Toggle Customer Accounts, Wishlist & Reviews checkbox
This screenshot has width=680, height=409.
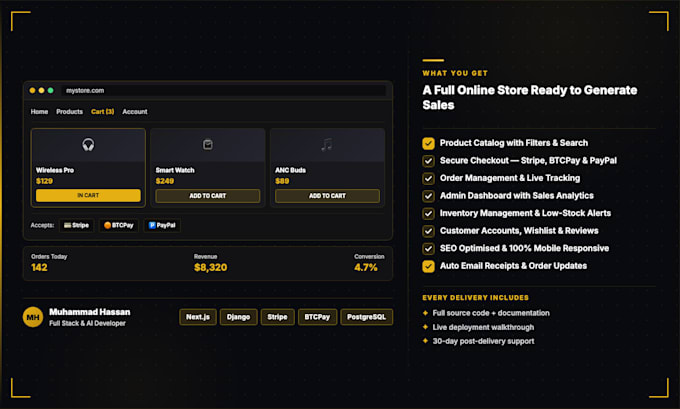[x=428, y=231]
